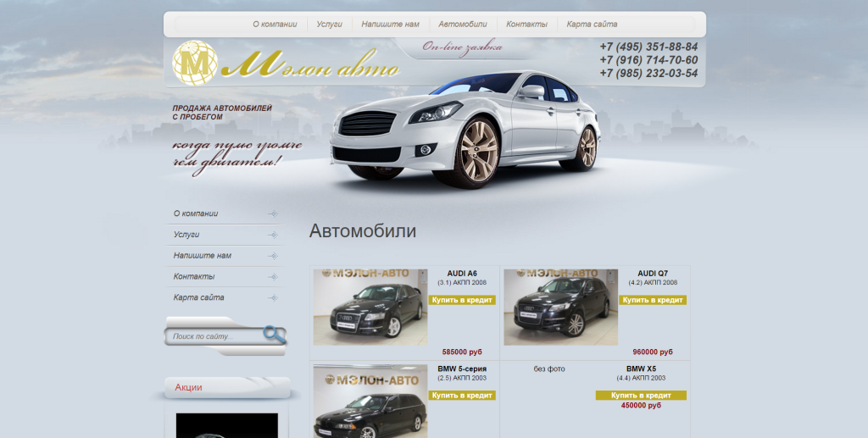Click the AUDI A6 title
Screen dimensions: 868x438
click(462, 273)
